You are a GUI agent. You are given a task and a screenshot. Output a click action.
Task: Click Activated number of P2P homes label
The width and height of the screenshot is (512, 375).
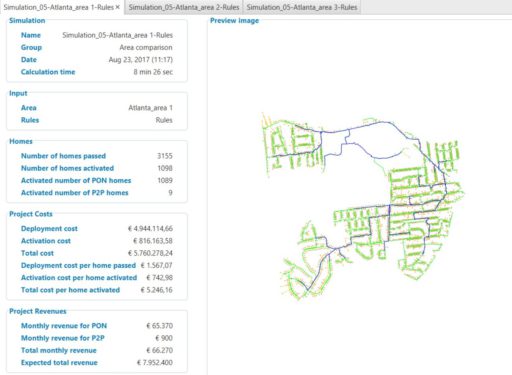pyautogui.click(x=75, y=193)
